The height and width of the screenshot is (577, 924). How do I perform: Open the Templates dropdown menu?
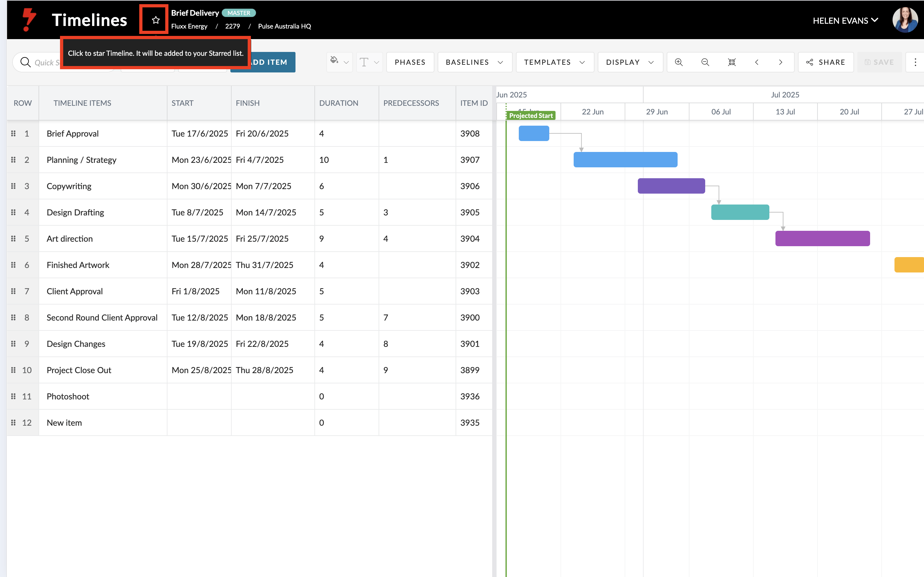click(x=554, y=62)
